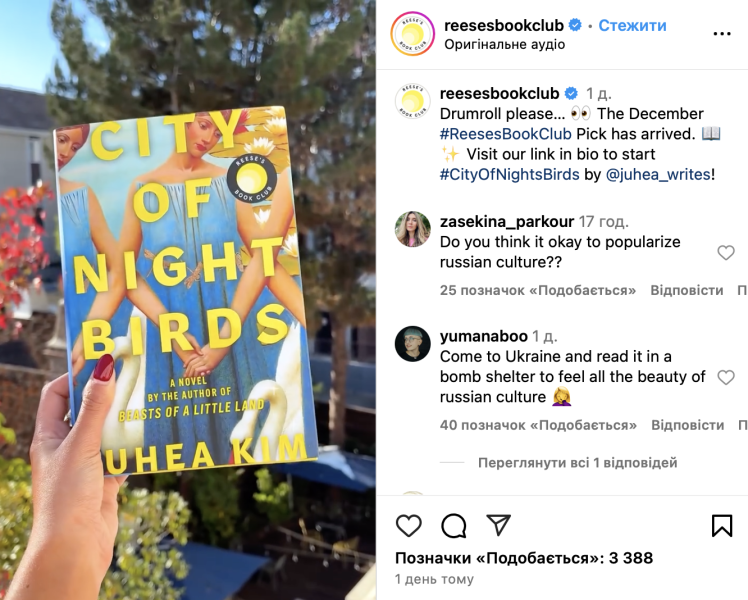Open zasekina_parkour's profile picture
This screenshot has width=748, height=600.
[x=413, y=229]
